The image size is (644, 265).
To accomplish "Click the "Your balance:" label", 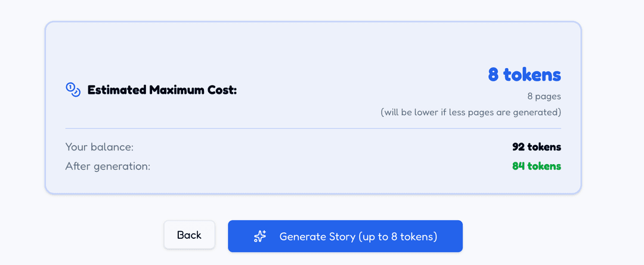I will pos(100,147).
